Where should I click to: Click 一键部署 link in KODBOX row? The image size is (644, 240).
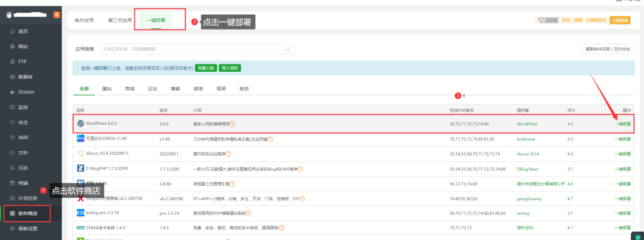623,139
